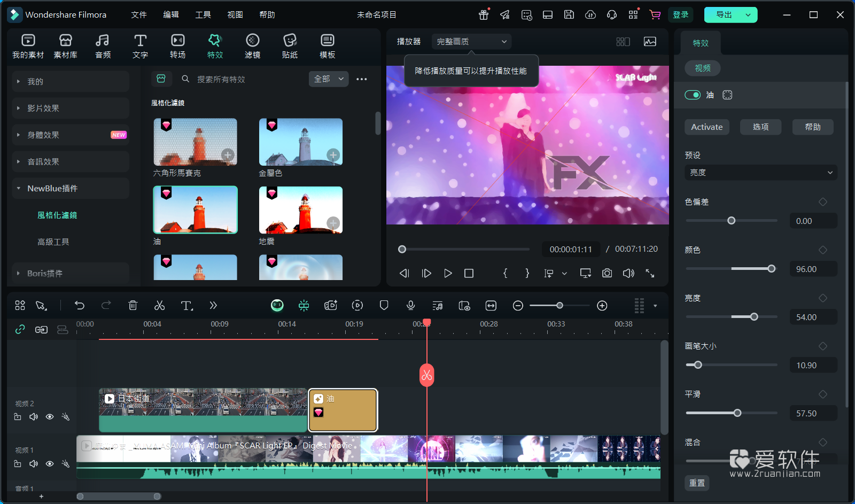Open the 编辑 menu
855x504 pixels.
point(171,14)
